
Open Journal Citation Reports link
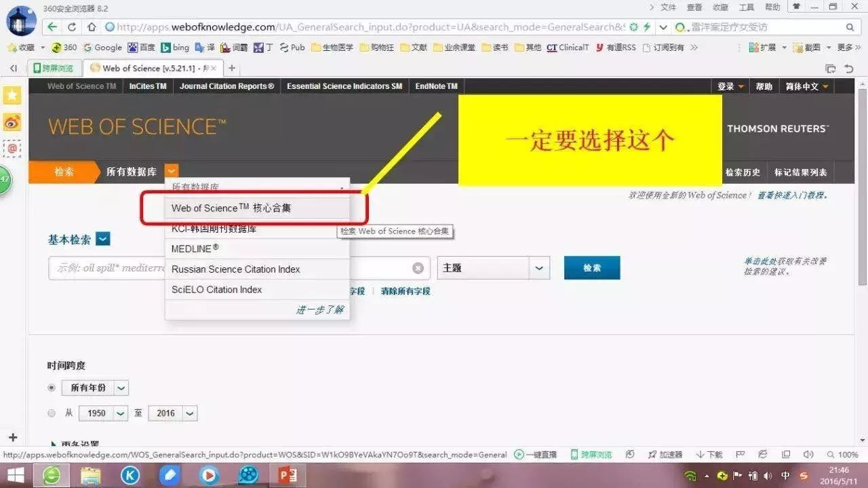coord(226,86)
